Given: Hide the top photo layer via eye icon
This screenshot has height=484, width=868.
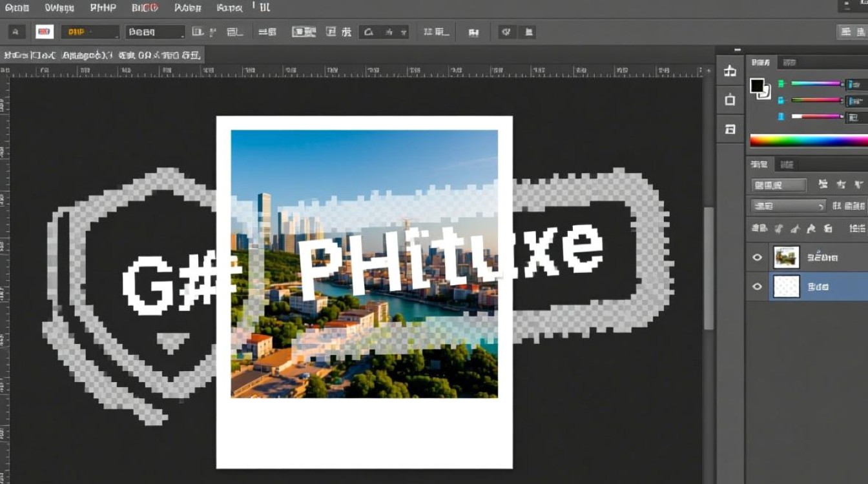Looking at the screenshot, I should pyautogui.click(x=758, y=257).
